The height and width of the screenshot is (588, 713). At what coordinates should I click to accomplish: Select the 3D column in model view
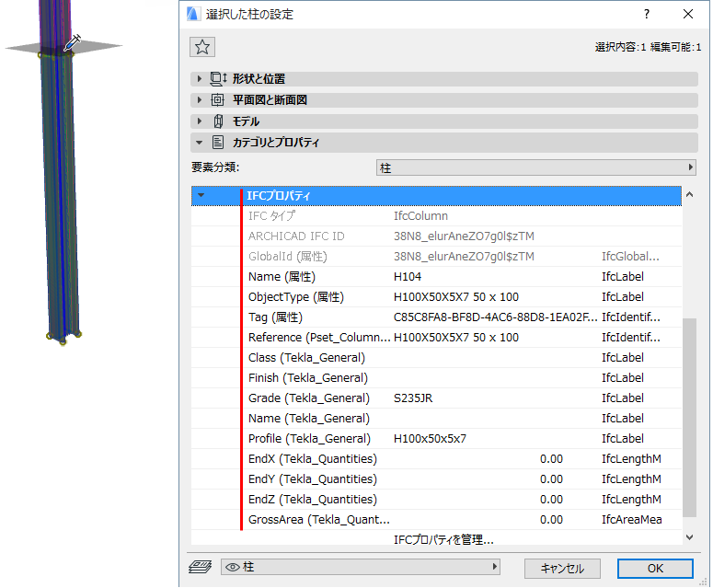point(62,196)
